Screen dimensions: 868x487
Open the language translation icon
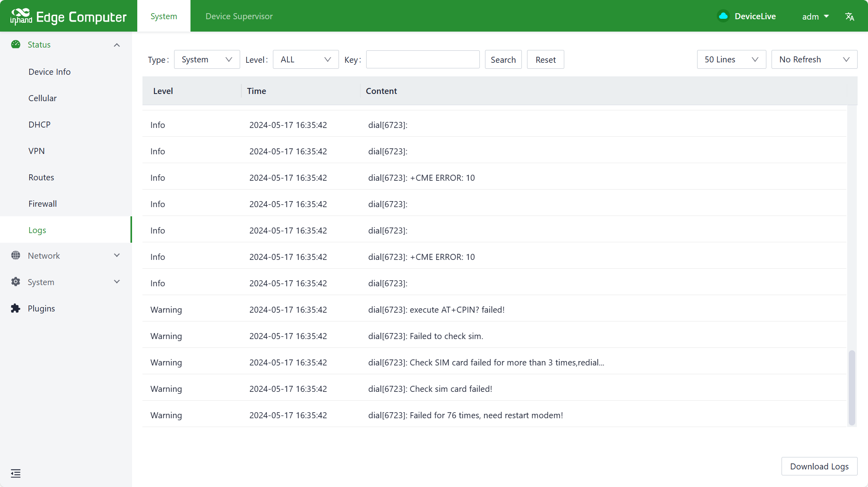coord(850,16)
